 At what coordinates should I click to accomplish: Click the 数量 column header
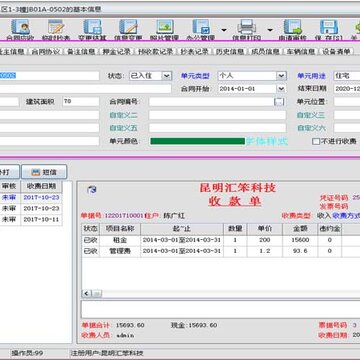point(235,229)
